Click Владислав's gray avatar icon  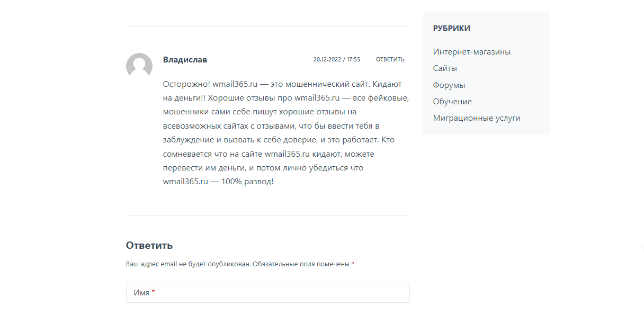[x=139, y=66]
